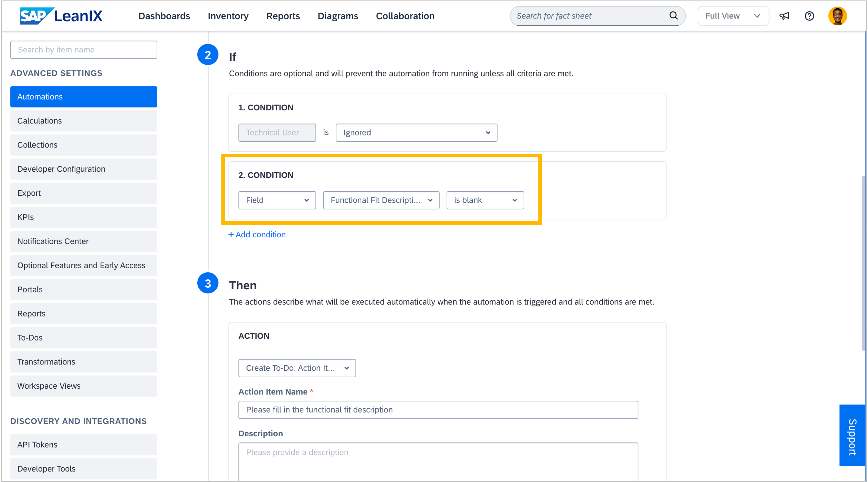Open To-Dos settings
This screenshot has width=868, height=482.
[x=84, y=338]
